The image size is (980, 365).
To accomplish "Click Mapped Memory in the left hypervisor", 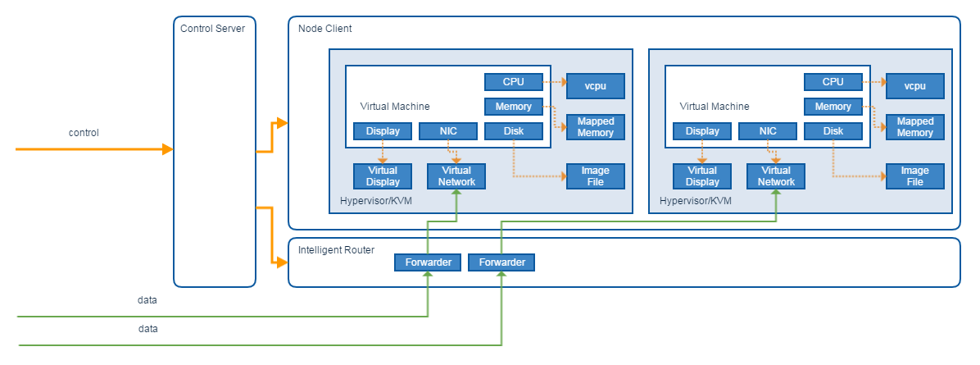I will pos(596,127).
